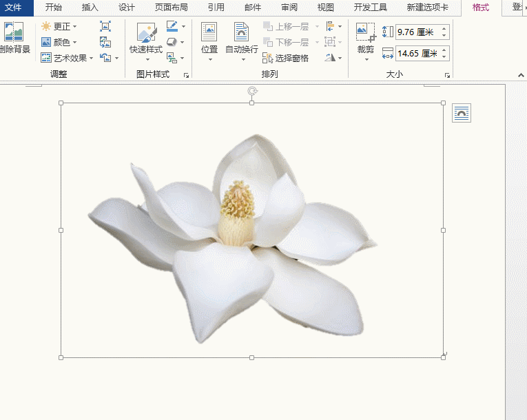Switch to the 审阅 review tab
The height and width of the screenshot is (420, 527).
click(289, 8)
